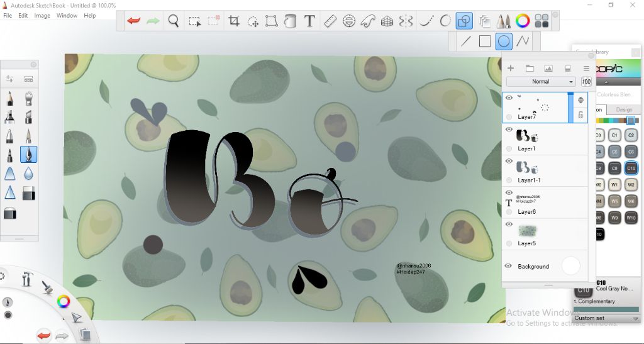Select the Text tool

click(x=309, y=21)
